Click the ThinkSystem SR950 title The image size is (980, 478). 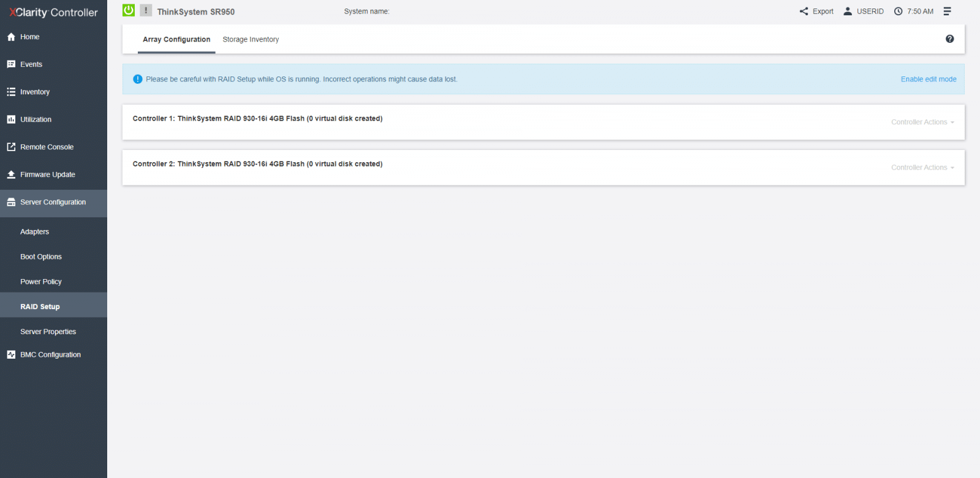click(195, 12)
